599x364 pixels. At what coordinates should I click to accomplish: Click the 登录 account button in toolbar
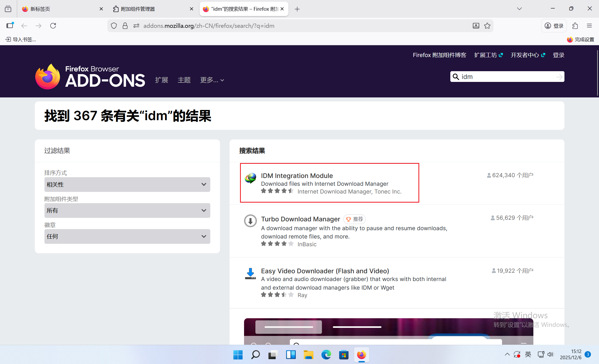click(x=554, y=26)
